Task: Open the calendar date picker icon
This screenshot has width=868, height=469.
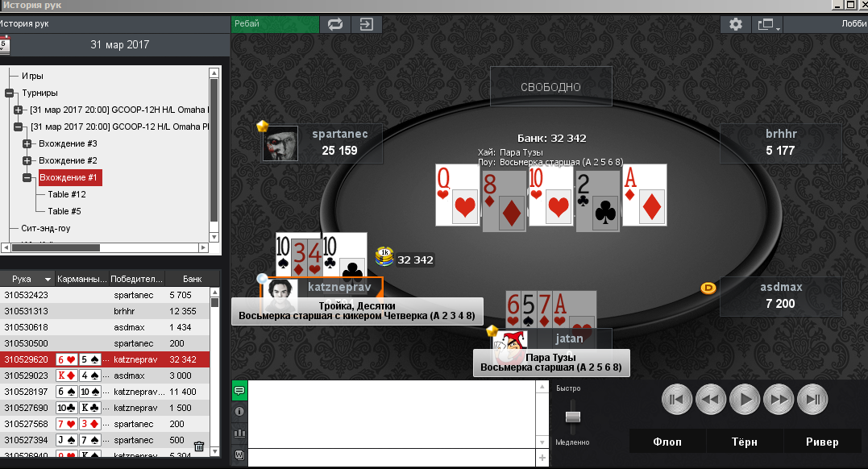Action: point(4,45)
